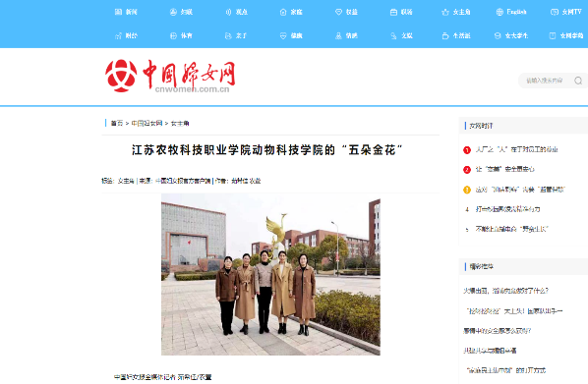Open recommended article starting 火爆出圈
The height and width of the screenshot is (384, 588).
coord(505,291)
